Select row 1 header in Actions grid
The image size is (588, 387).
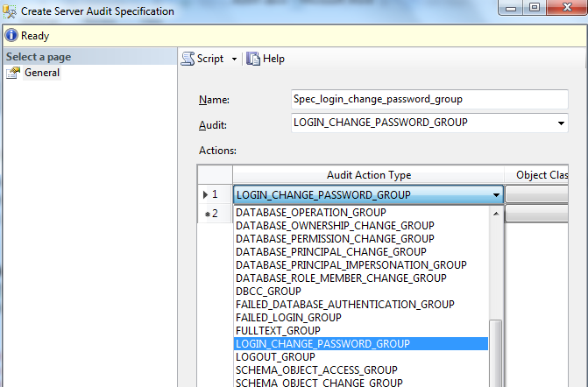[215, 194]
